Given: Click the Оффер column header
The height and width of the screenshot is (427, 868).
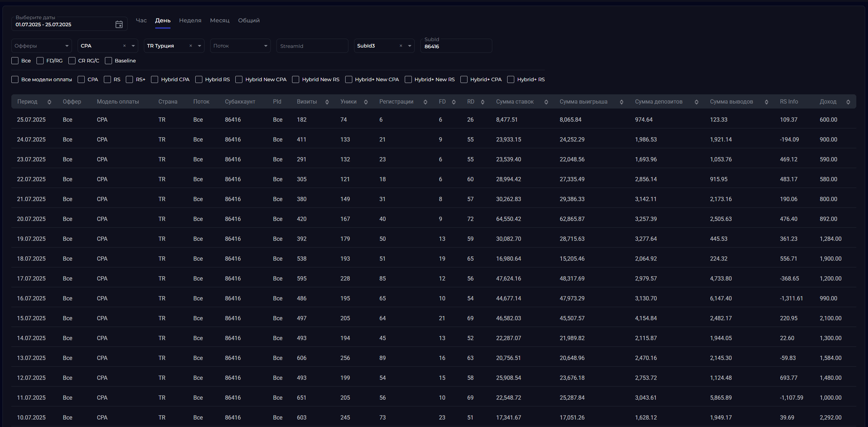Looking at the screenshot, I should (72, 102).
